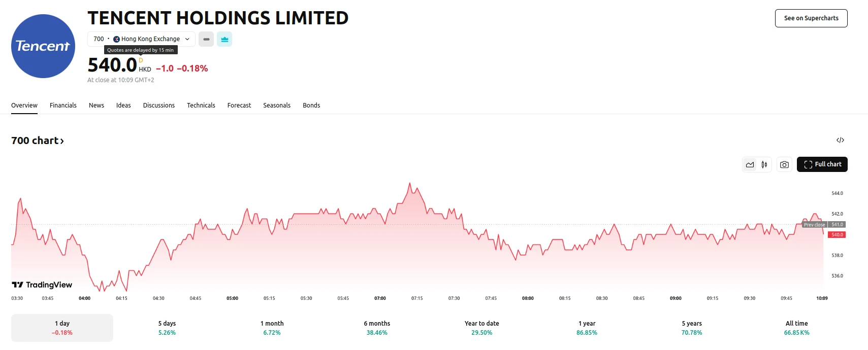Viewport: 868px width, 350px height.
Task: Click the 536.0 price axis label
Action: tap(837, 276)
